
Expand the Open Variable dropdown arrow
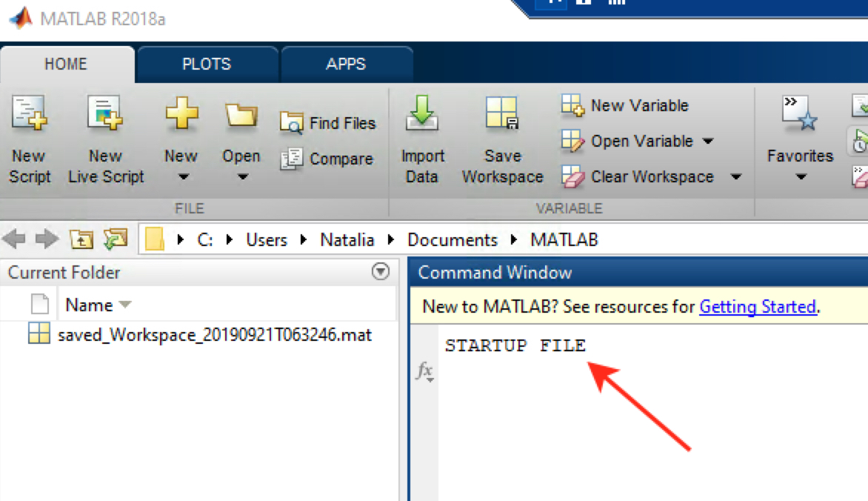click(x=710, y=141)
